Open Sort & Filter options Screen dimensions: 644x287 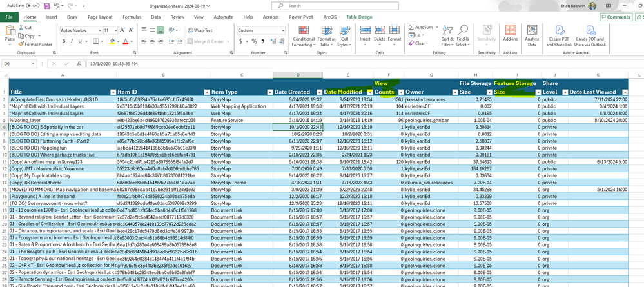(x=447, y=35)
